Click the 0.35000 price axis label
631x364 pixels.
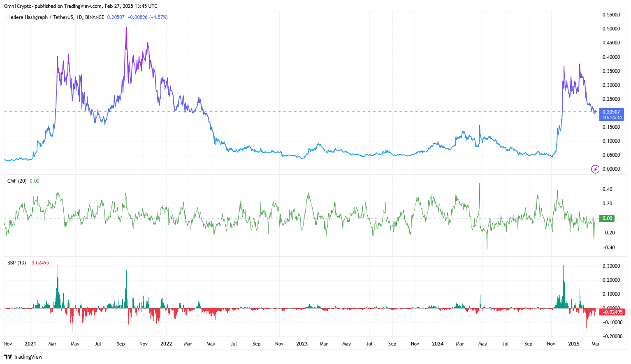611,71
